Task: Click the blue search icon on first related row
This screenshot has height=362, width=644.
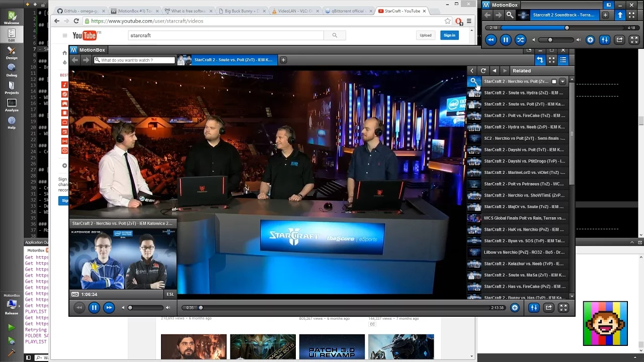Action: [x=473, y=81]
